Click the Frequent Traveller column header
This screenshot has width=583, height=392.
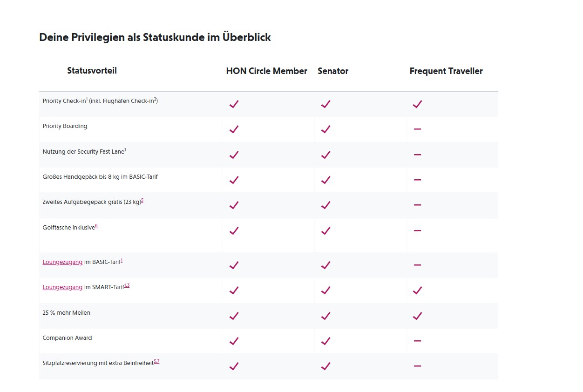click(x=446, y=71)
